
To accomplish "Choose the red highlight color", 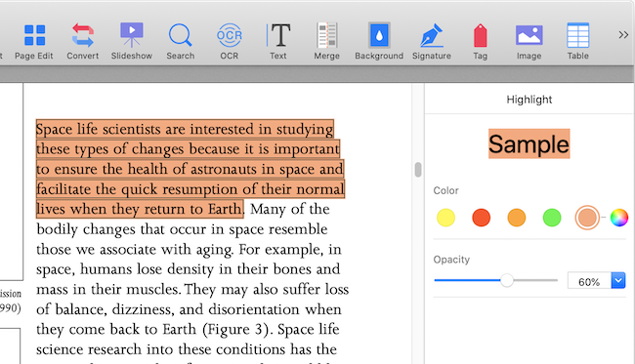I will pyautogui.click(x=481, y=218).
